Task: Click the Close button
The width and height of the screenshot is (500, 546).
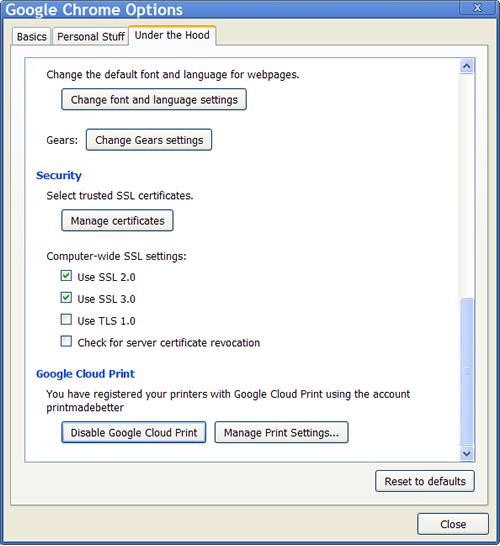Action: pos(453,524)
